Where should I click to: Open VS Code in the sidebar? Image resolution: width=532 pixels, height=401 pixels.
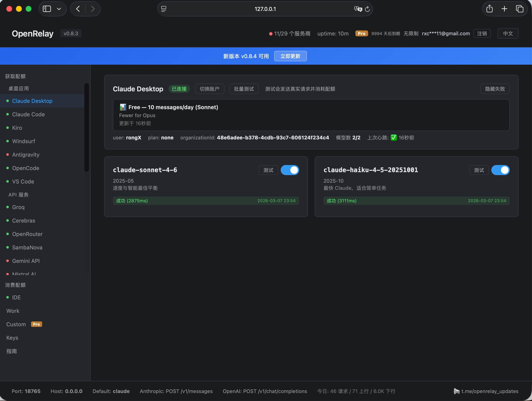(x=42, y=182)
